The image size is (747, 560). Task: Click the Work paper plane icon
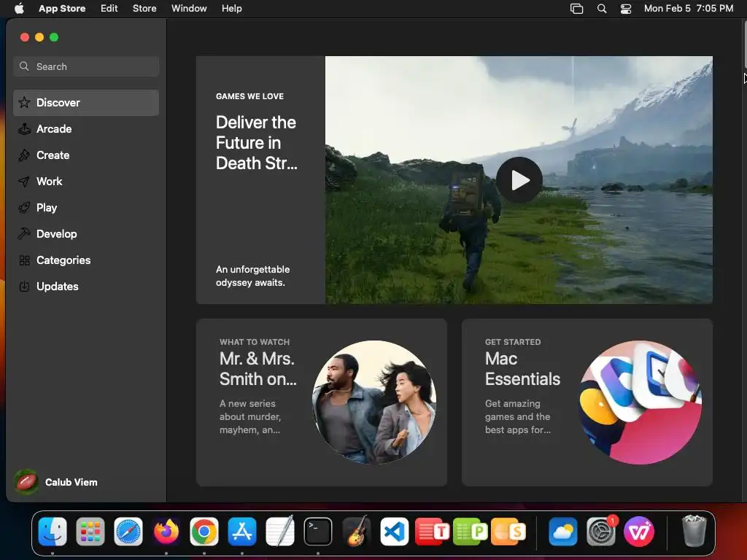(x=24, y=182)
